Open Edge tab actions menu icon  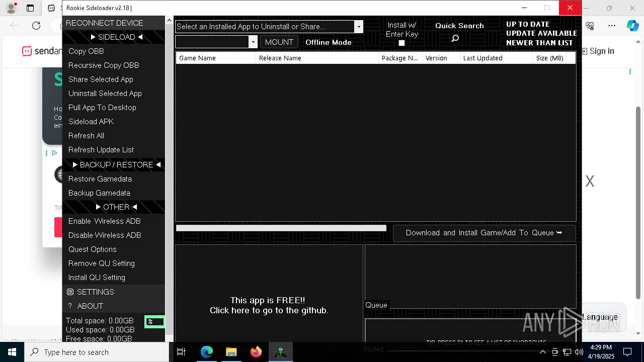coord(30,8)
